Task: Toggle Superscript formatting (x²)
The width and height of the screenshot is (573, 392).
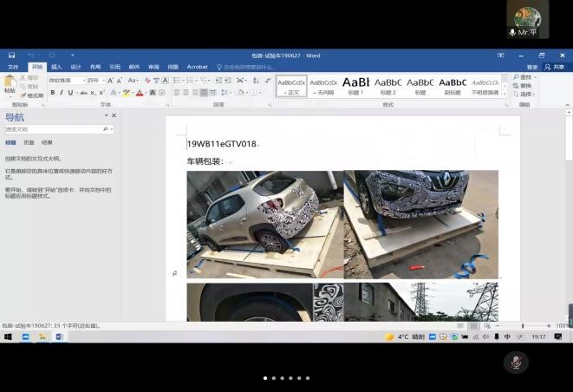Action: (x=102, y=93)
